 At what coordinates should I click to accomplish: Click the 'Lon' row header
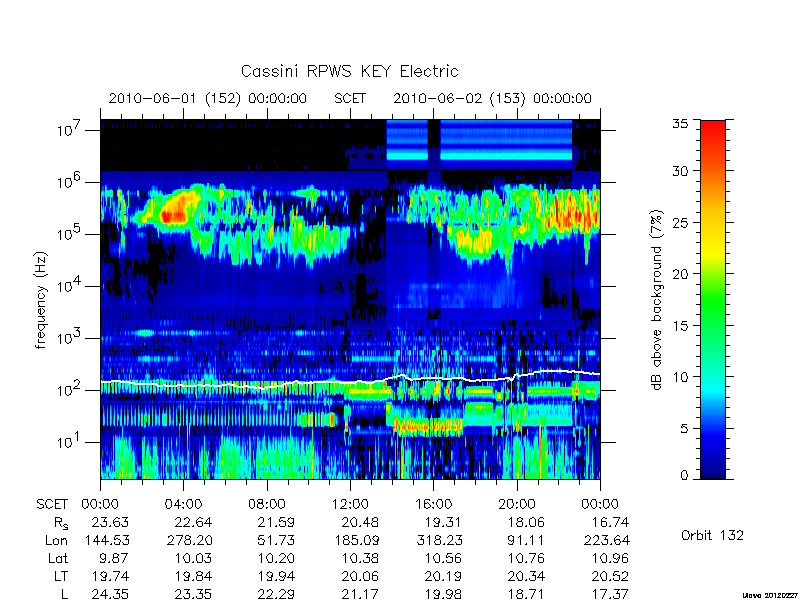click(57, 540)
